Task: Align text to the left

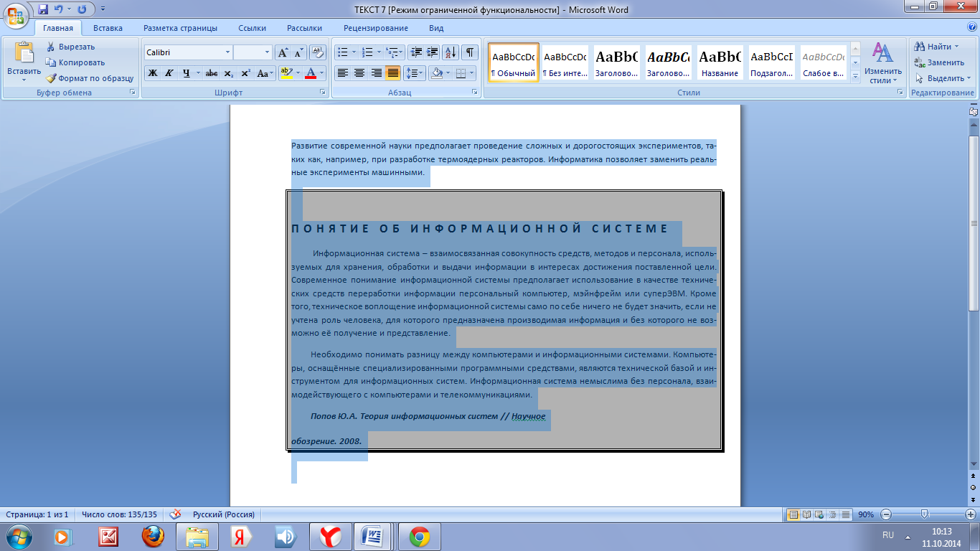Action: 343,73
